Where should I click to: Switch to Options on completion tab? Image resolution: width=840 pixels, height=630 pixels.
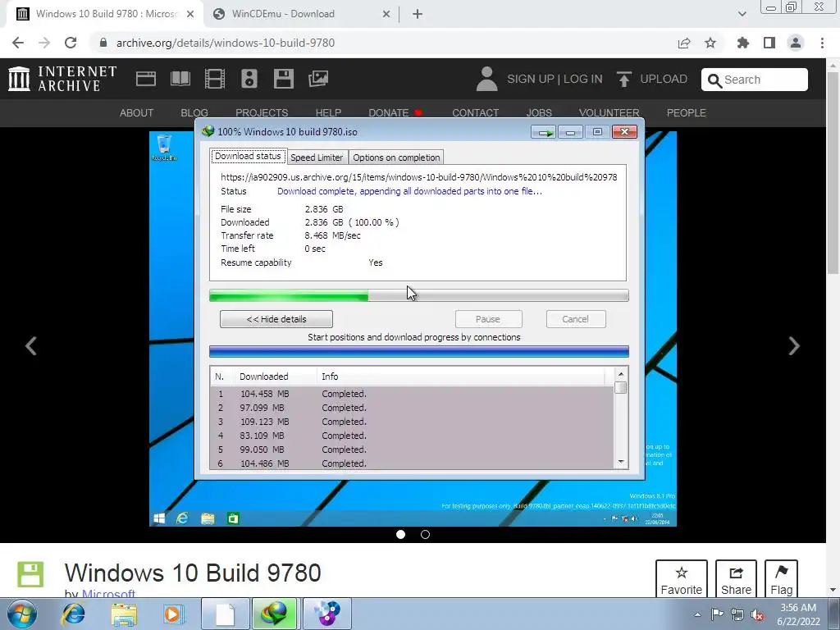click(396, 157)
